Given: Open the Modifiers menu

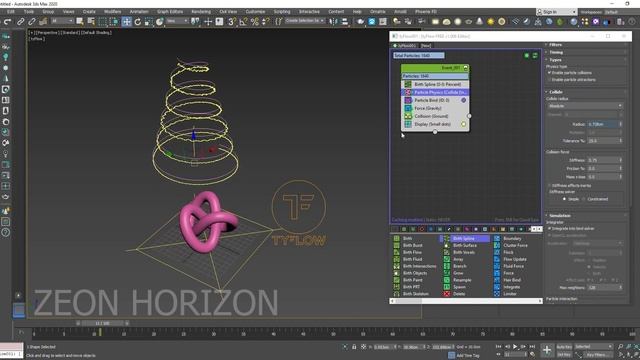Looking at the screenshot, I should pos(112,11).
